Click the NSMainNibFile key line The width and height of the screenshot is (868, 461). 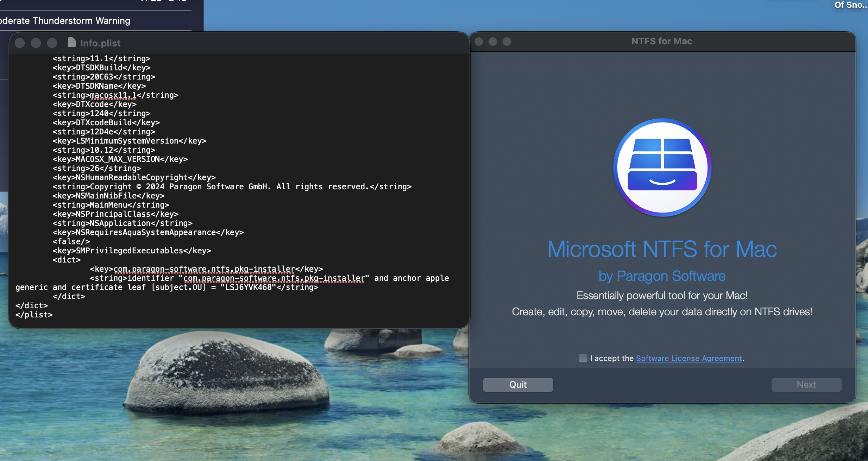108,196
